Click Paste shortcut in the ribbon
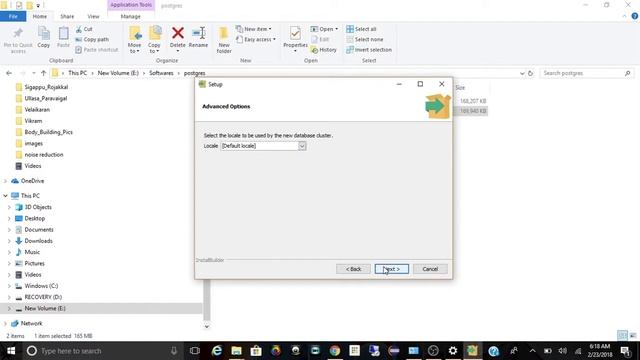640x360 pixels. [96, 49]
